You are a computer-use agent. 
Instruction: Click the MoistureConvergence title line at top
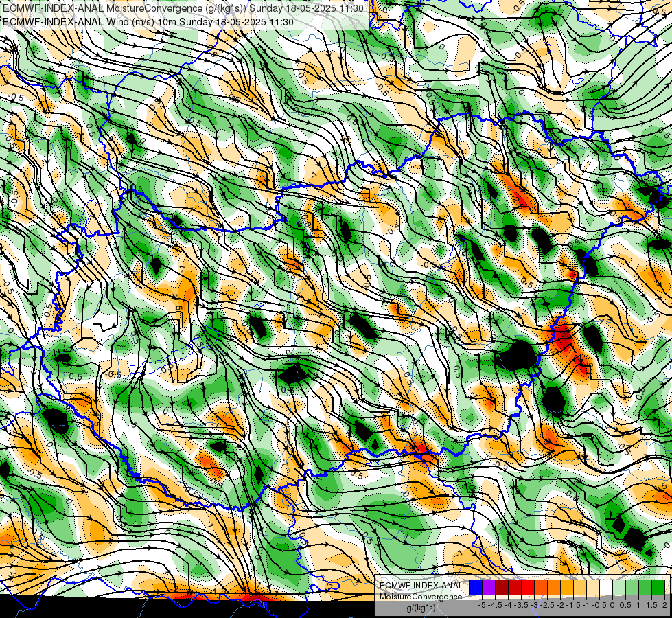click(183, 8)
